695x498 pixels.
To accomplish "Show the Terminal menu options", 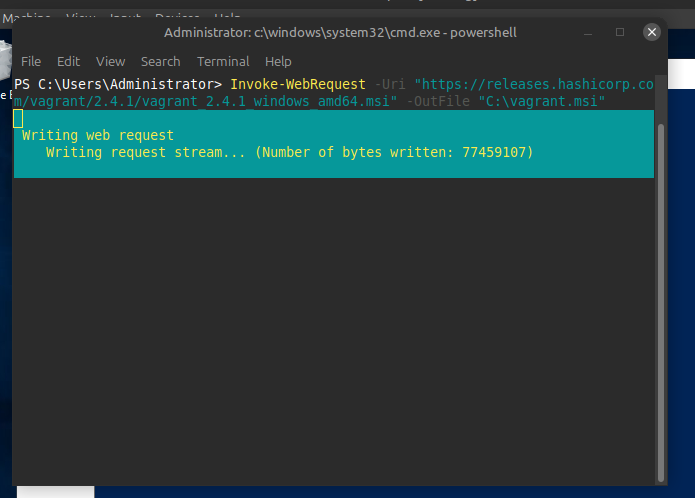I will coord(223,61).
